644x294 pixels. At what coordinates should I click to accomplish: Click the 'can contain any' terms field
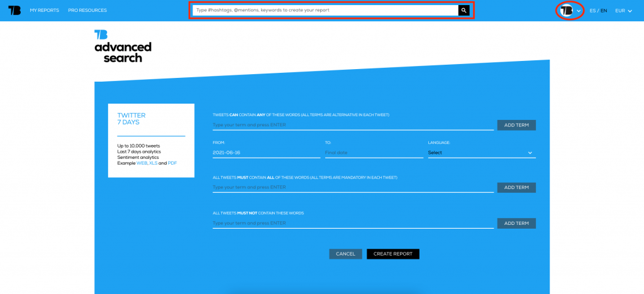pos(353,125)
